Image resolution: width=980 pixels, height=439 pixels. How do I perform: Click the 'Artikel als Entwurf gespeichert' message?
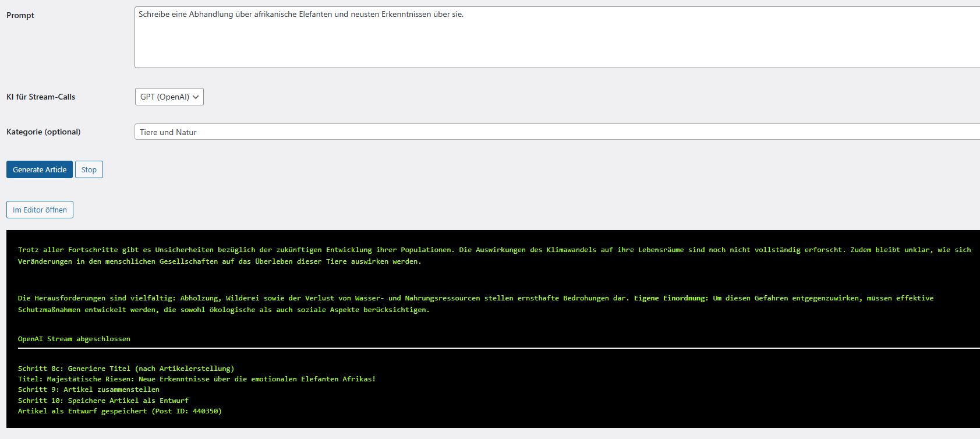click(119, 411)
